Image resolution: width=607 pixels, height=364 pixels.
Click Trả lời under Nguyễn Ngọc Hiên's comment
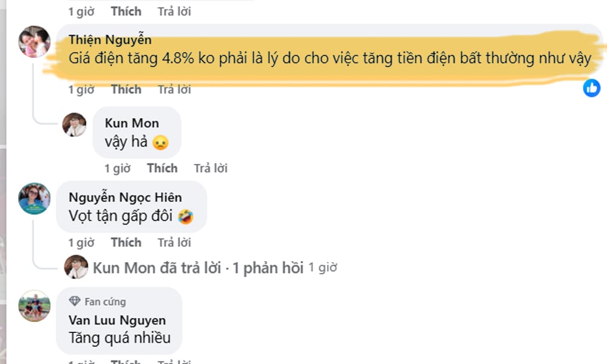[174, 243]
